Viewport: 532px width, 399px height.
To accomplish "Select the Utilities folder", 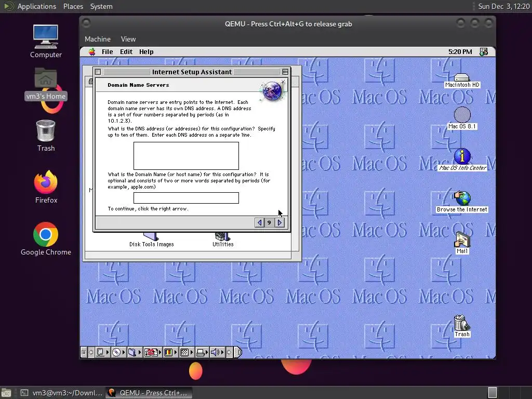I will (223, 240).
